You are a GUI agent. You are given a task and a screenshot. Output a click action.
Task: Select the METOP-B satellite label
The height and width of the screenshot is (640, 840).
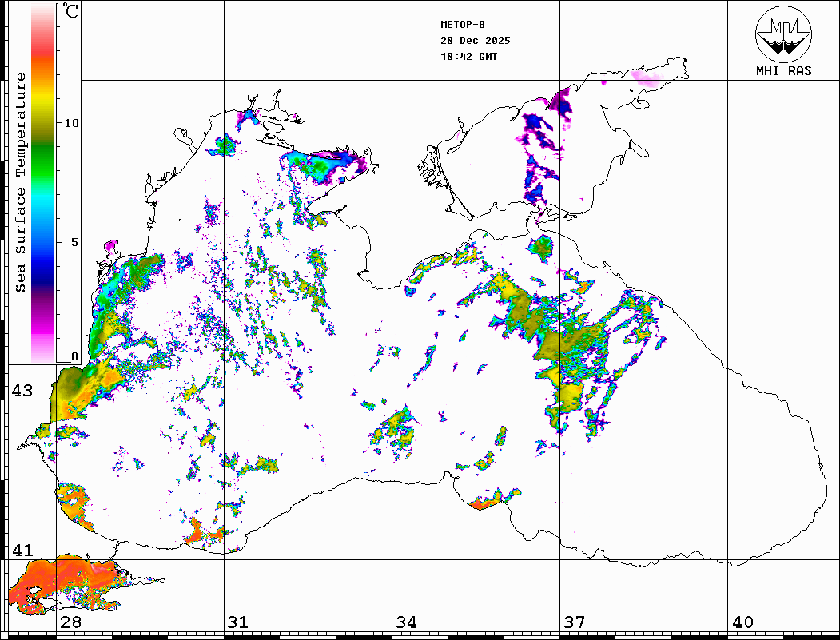[463, 25]
